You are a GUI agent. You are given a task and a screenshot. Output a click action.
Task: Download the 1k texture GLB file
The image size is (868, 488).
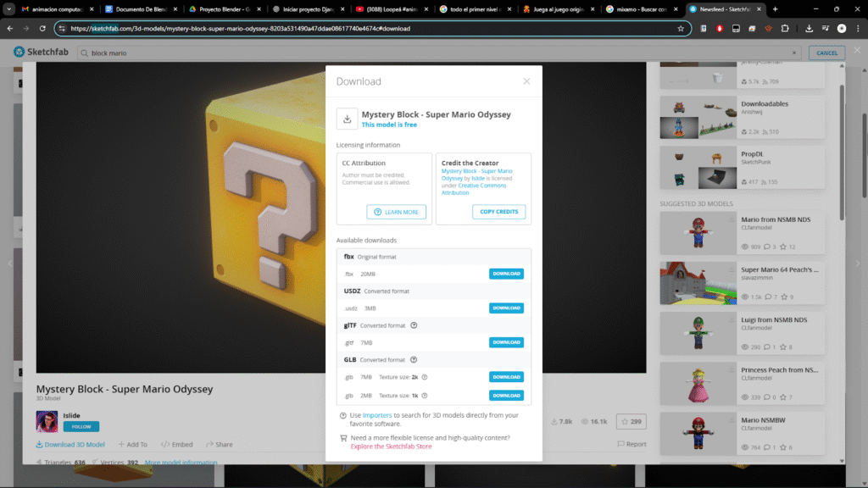(506, 396)
